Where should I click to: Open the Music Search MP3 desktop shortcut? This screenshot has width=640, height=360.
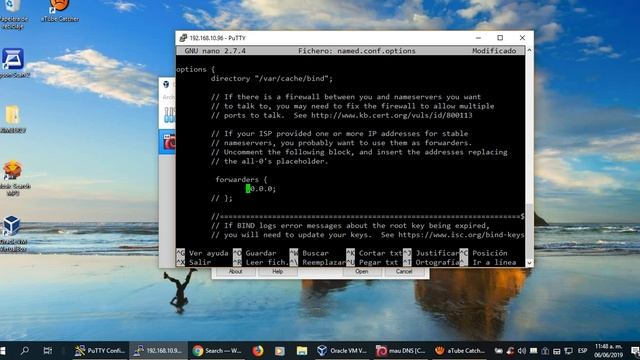pyautogui.click(x=14, y=178)
